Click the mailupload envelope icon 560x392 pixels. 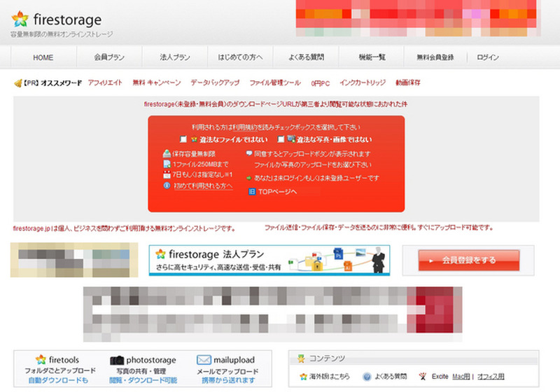coord(204,360)
